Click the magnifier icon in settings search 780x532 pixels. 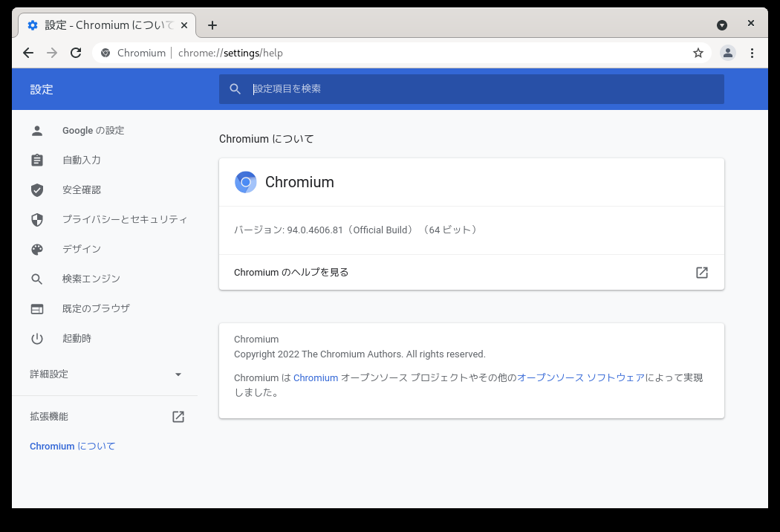click(235, 89)
